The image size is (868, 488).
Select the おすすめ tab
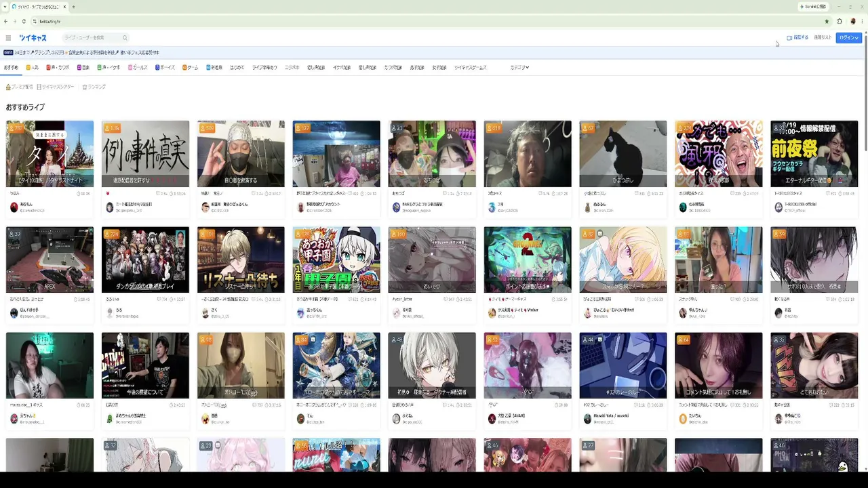[11, 68]
